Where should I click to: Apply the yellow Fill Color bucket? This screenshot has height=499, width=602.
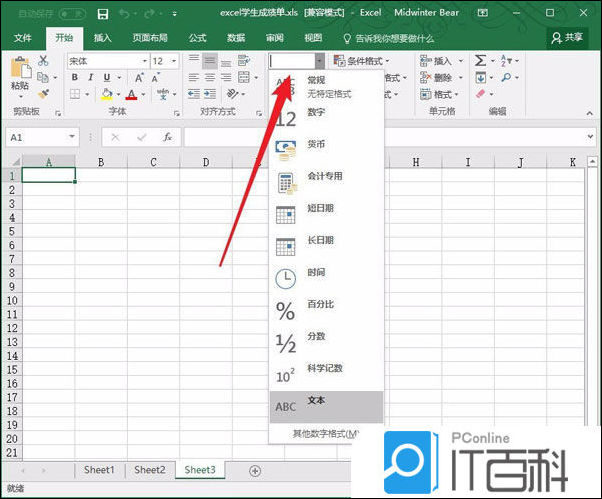(107, 94)
